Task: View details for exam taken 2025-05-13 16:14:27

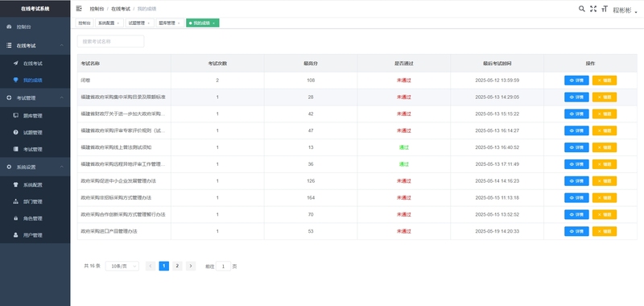Action: (576, 130)
